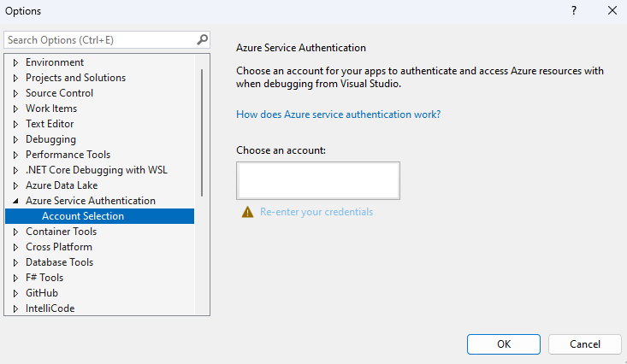Open the Choose an account dropdown
Screen dimensions: 627x364
click(x=317, y=181)
